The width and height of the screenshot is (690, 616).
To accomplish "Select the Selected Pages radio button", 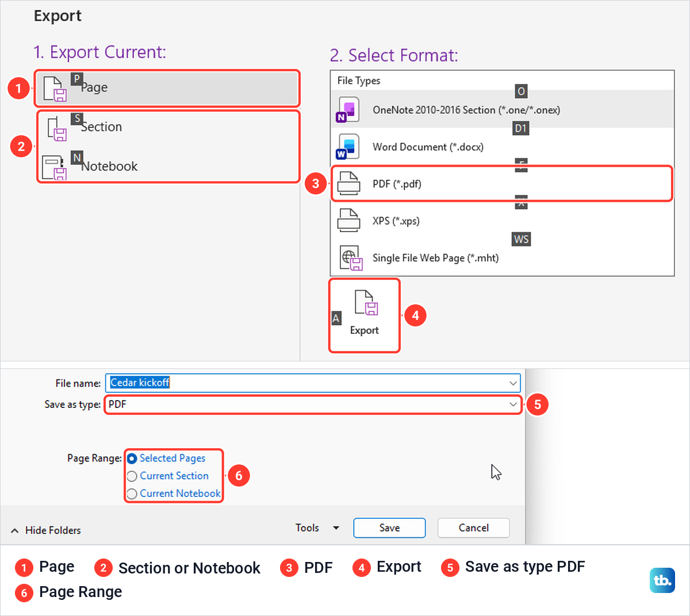I will point(132,459).
